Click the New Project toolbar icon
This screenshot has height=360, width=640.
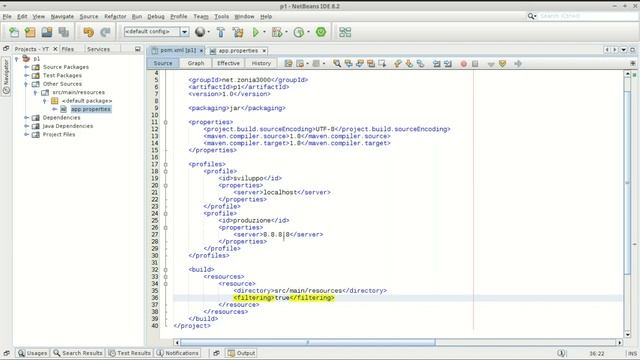click(30, 32)
